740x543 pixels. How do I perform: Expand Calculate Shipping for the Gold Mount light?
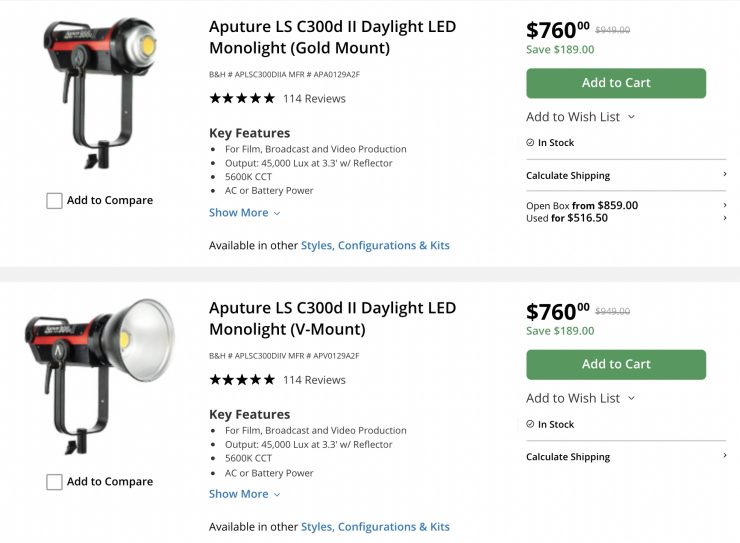625,176
